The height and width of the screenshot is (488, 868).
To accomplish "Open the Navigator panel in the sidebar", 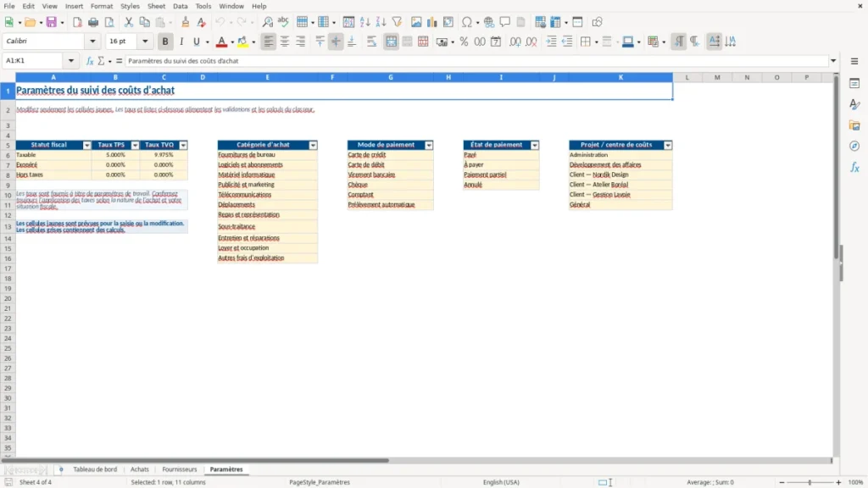I will 854,146.
